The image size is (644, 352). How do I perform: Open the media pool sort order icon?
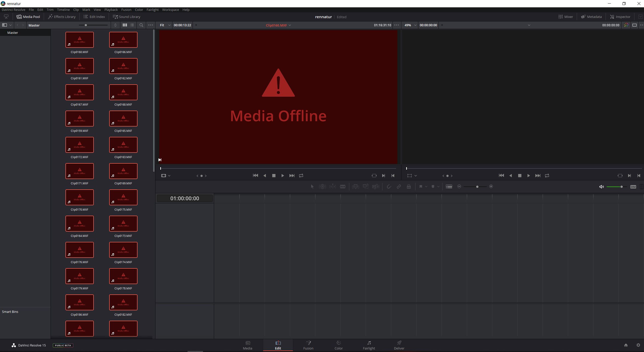[x=115, y=25]
